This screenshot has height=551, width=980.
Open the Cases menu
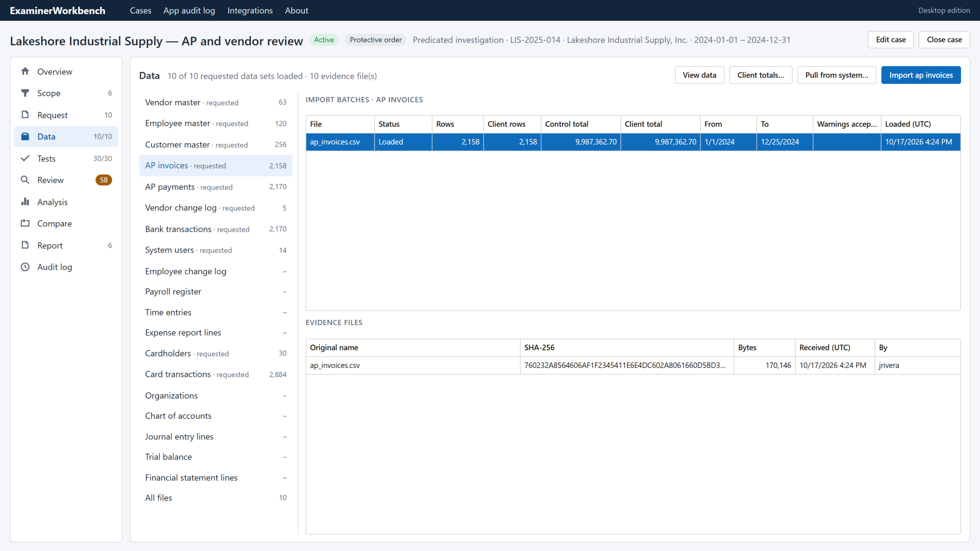140,11
